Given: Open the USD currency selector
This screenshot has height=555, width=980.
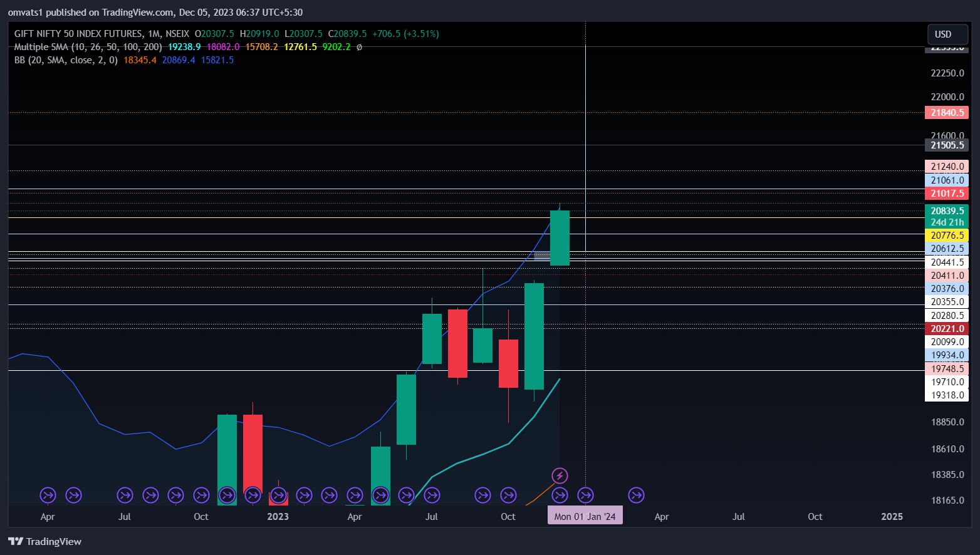Looking at the screenshot, I should pos(947,34).
